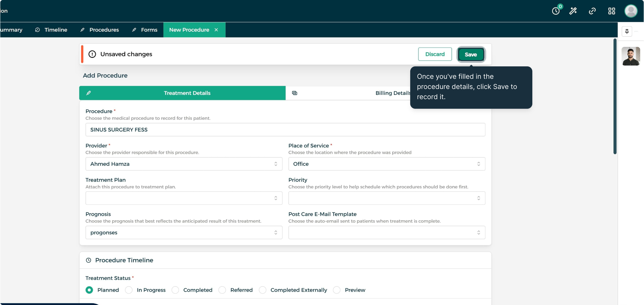Viewport: 644px width, 305px height.
Task: Click the Treatment Status label
Action: 108,278
